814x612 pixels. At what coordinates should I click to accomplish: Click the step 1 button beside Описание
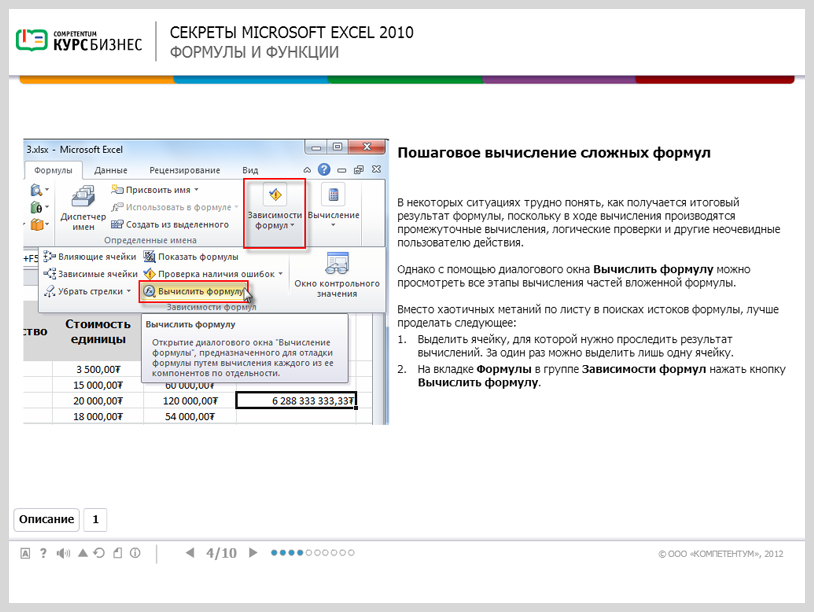coord(96,520)
